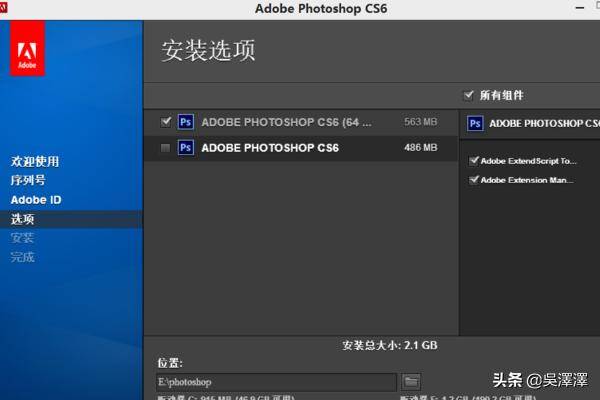
Task: Uncheck Adobe ExtendScript Toolkit component
Action: (474, 160)
